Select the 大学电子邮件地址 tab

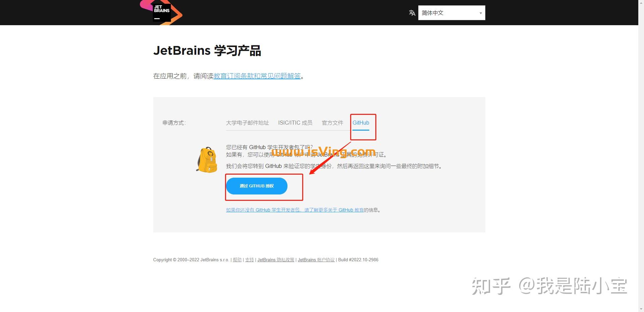click(248, 123)
